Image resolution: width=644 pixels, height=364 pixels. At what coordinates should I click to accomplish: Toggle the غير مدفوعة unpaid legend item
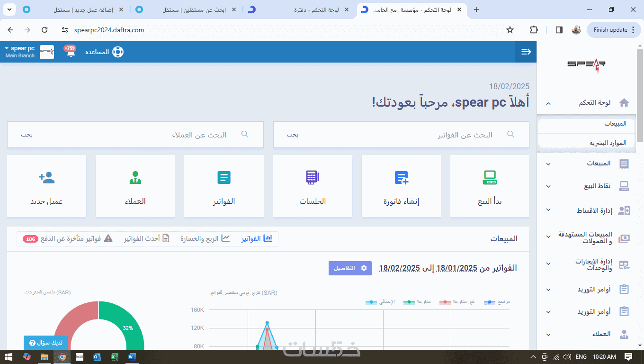[457, 302]
